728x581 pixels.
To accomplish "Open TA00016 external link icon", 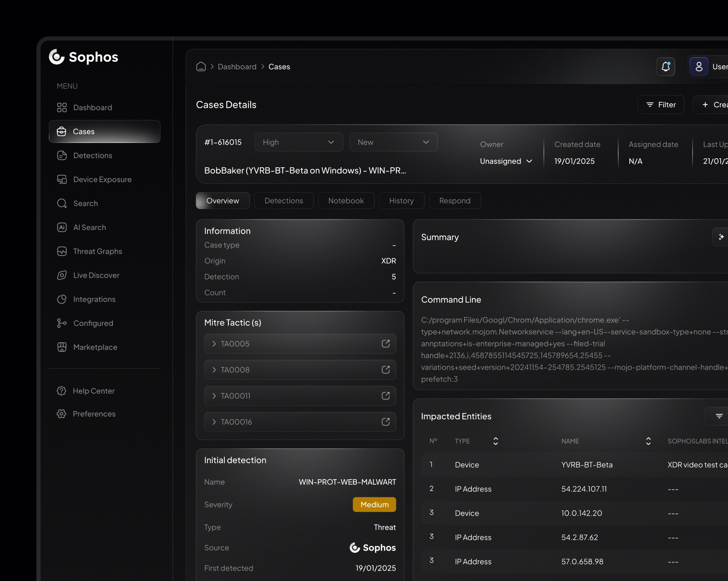I will 386,422.
